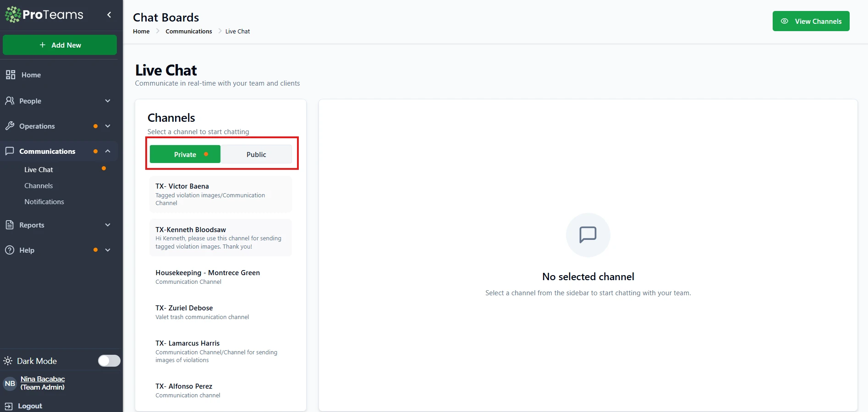The height and width of the screenshot is (412, 868).
Task: Click the Add New button
Action: (x=60, y=45)
